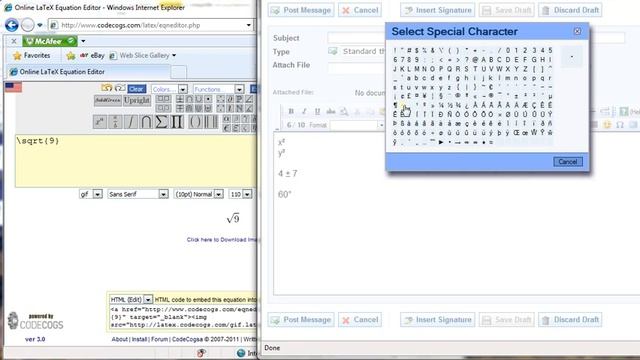Toggle Underline in message editor toolbar
Viewport: 640px width, 360px height.
point(318,111)
